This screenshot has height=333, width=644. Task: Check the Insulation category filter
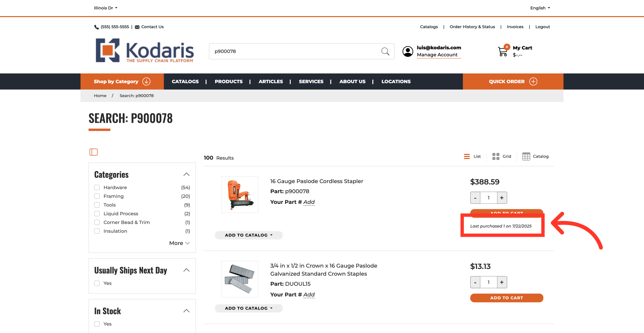97,231
